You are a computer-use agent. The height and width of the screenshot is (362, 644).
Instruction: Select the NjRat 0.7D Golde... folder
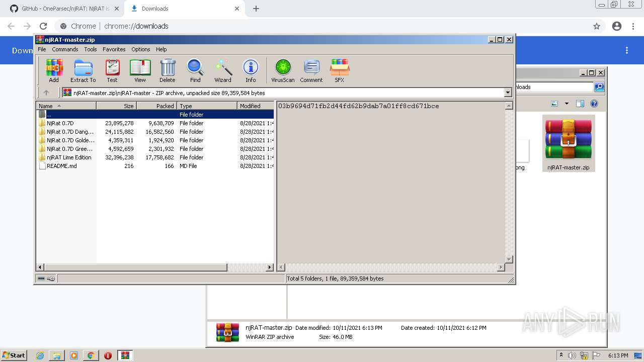(155, 140)
